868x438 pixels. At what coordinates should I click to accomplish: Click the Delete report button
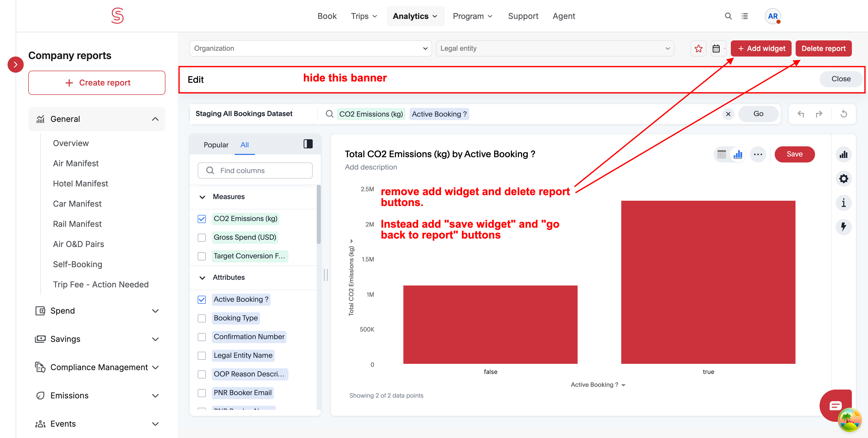(x=824, y=48)
